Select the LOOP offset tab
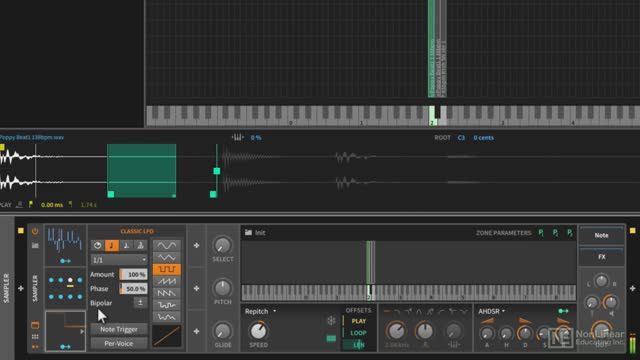 click(x=358, y=333)
